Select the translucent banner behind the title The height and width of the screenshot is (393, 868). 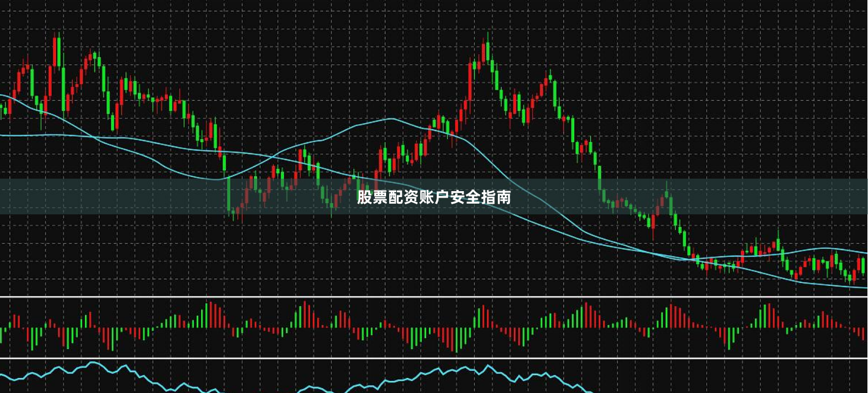(x=434, y=196)
